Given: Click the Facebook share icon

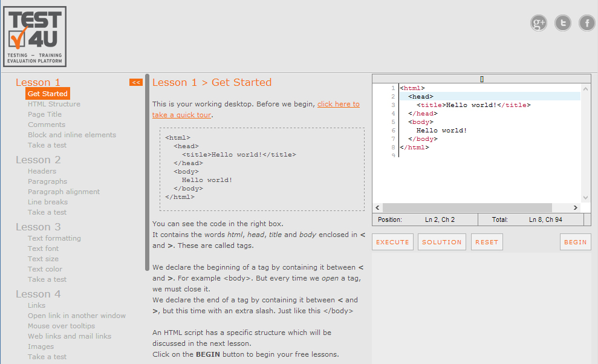Looking at the screenshot, I should (x=587, y=23).
